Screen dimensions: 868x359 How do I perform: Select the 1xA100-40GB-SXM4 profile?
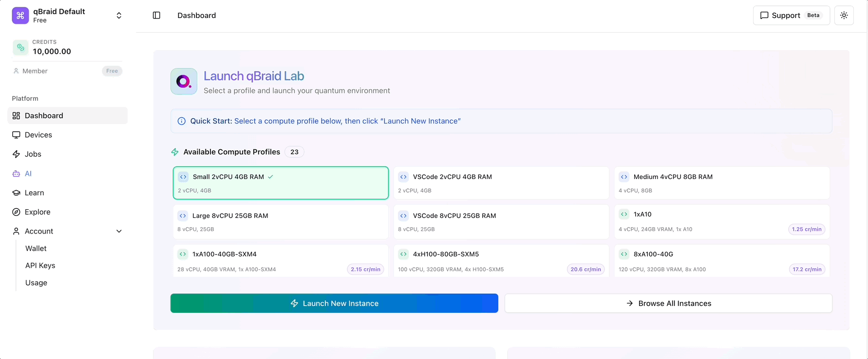point(281,261)
